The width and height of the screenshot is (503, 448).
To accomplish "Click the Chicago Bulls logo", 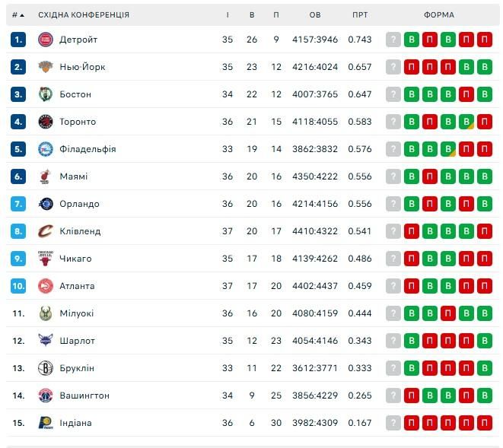I will click(46, 259).
